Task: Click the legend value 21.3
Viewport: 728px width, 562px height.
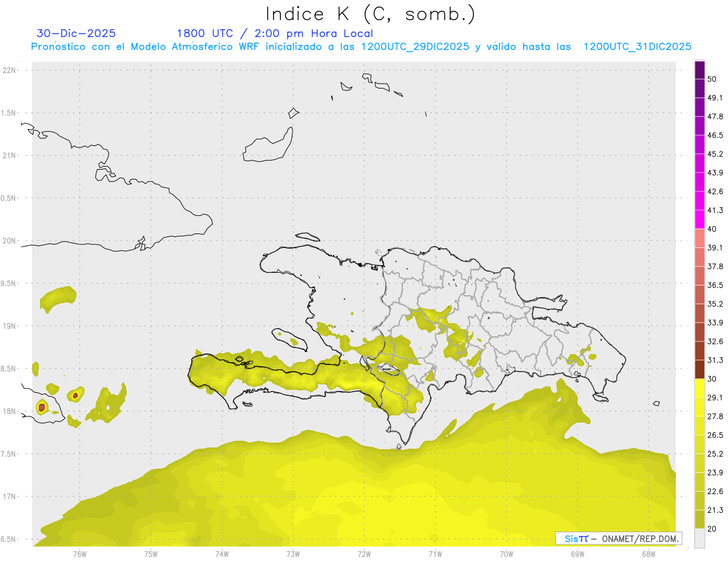Action: (715, 510)
